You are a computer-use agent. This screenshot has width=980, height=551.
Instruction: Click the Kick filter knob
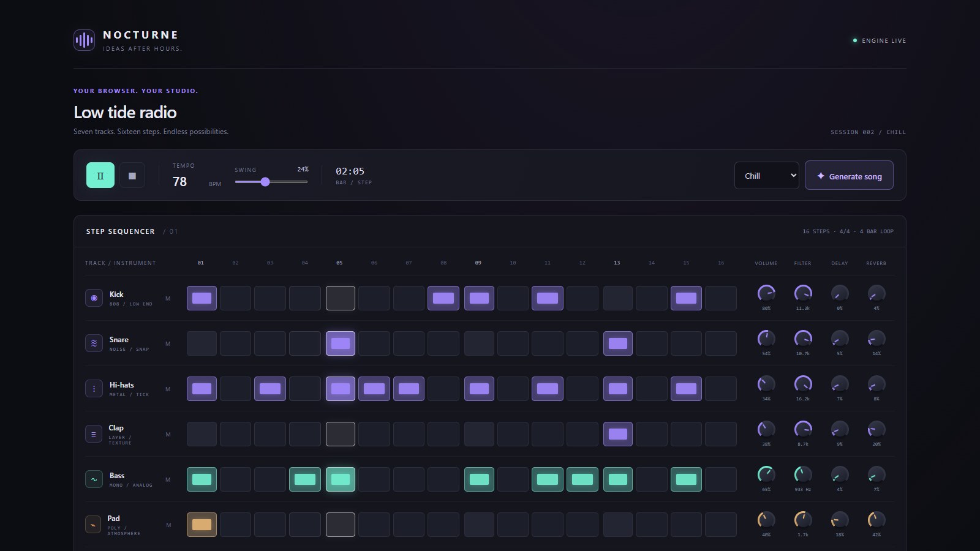(803, 293)
